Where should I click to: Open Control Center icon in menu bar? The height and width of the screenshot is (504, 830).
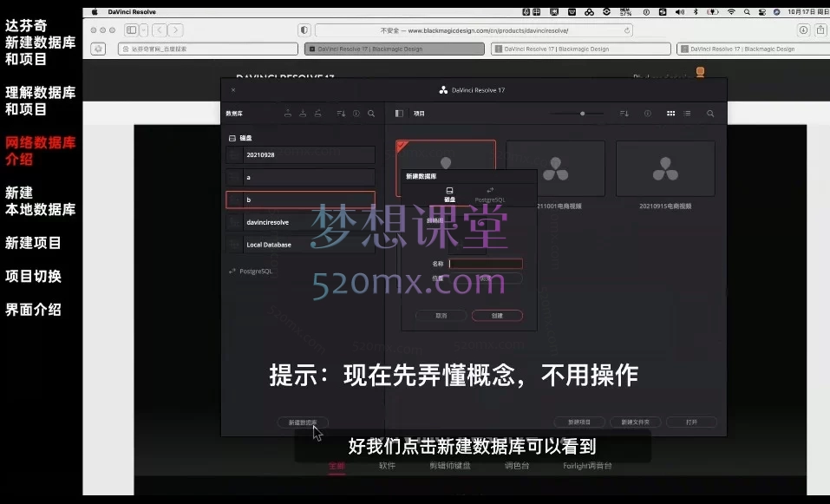point(761,11)
